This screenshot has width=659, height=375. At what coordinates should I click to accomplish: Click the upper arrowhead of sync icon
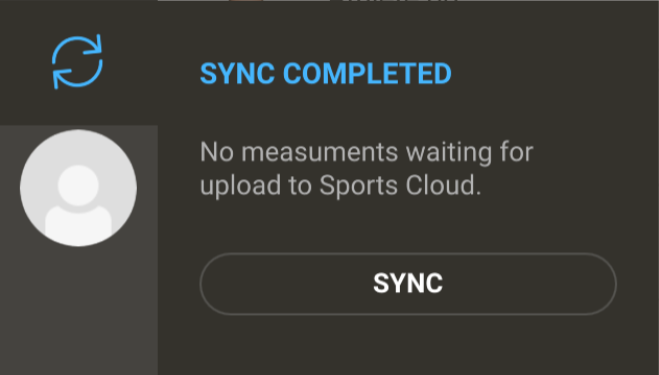point(95,45)
